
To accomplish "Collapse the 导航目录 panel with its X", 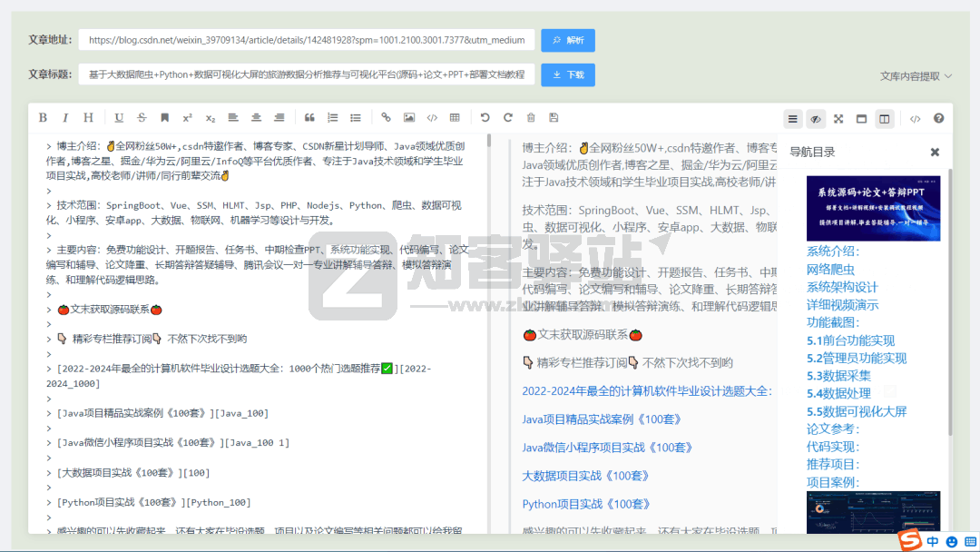I will (x=935, y=151).
